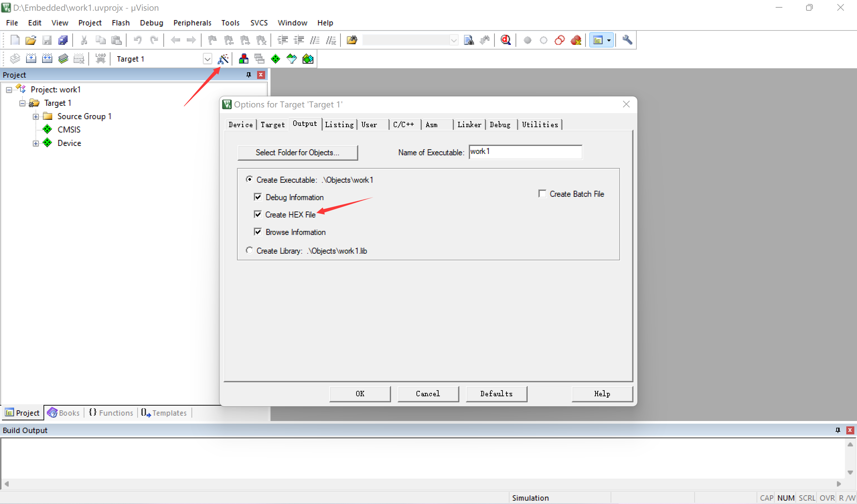The image size is (857, 504).
Task: Switch to the Target tab in options dialog
Action: point(273,124)
